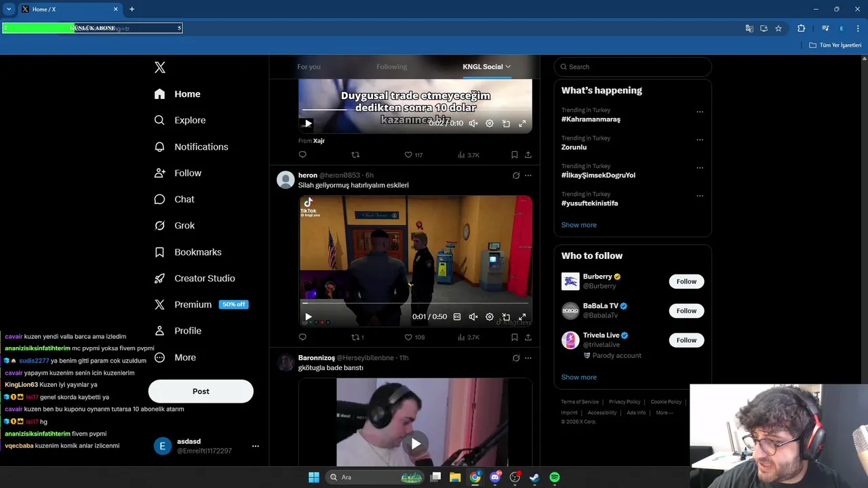868x488 pixels.
Task: Open more options on heron's post
Action: point(528,176)
